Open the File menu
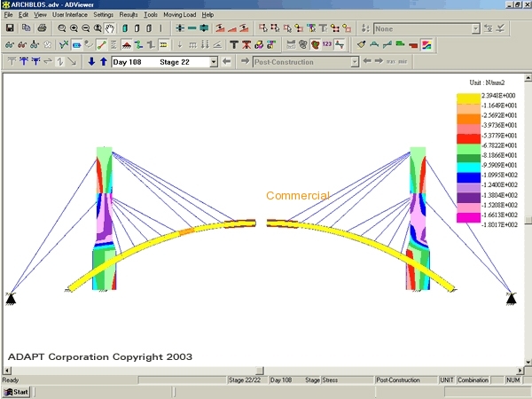Viewport: 532px width, 399px height. point(8,14)
